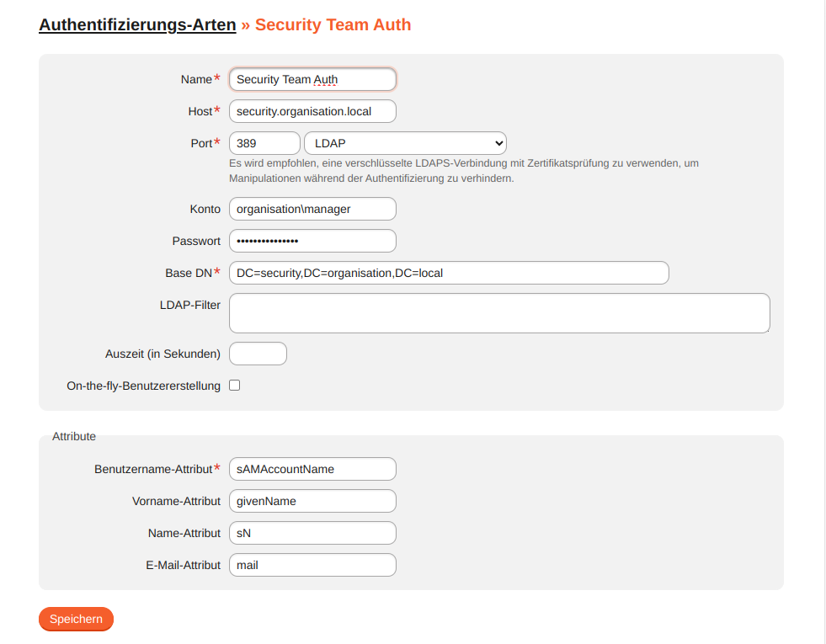Click the E-Mail-Attribut field containing mail
Viewport: 826px width, 644px height.
pos(312,565)
